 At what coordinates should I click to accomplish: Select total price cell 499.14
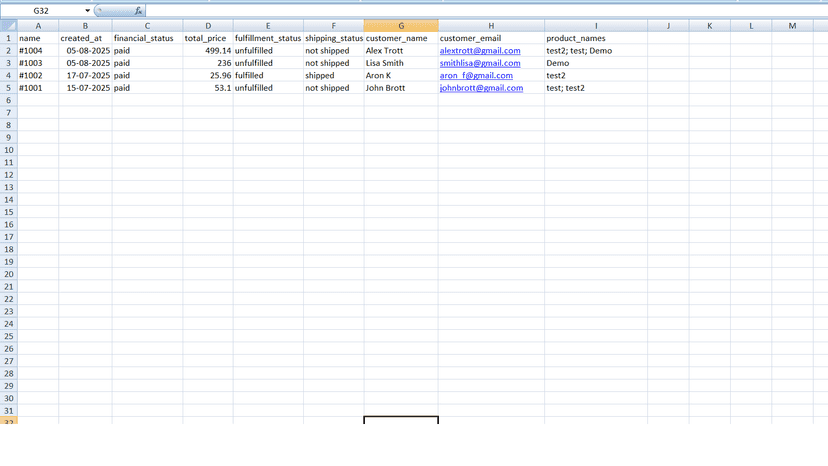[208, 51]
